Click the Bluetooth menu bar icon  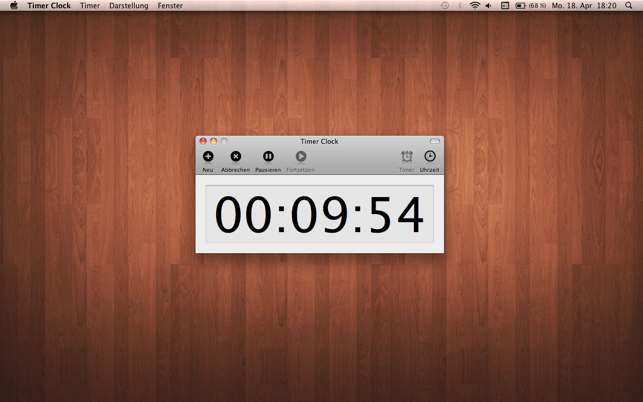click(460, 5)
